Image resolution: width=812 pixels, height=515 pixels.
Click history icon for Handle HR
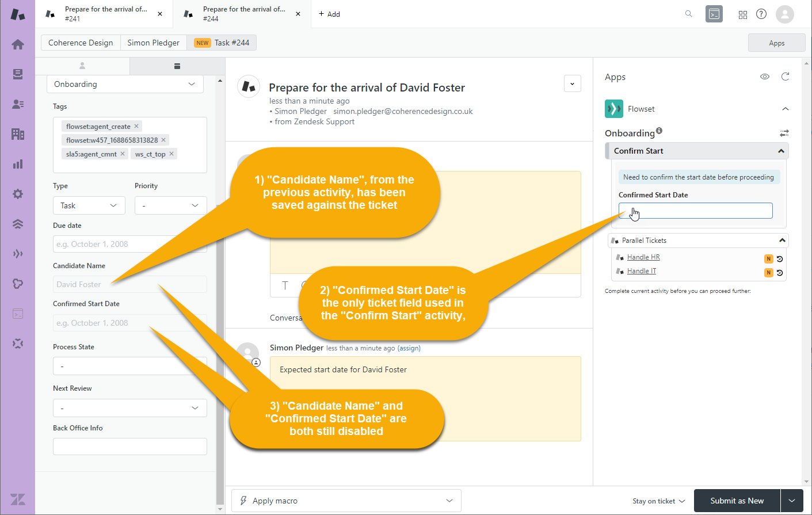coord(780,259)
